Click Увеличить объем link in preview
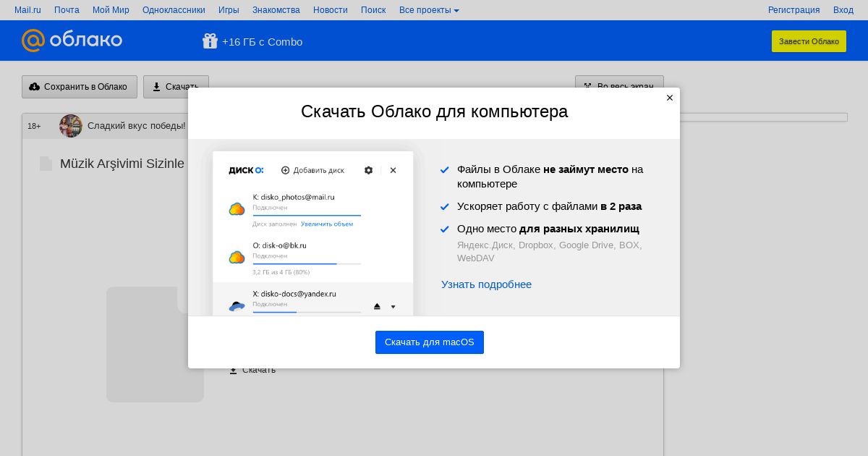Screen dimensions: 868x456 click(x=327, y=224)
